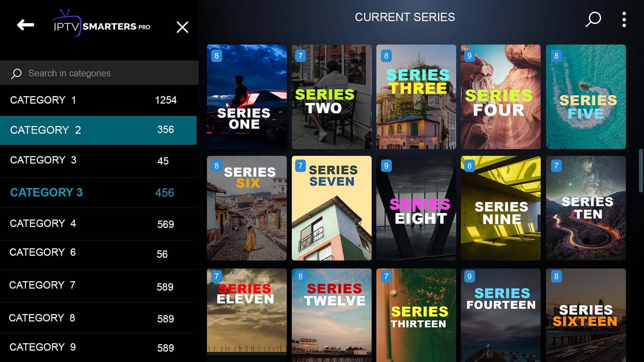Click the three-dot menu icon
Image resolution: width=644 pixels, height=362 pixels.
pos(624,18)
